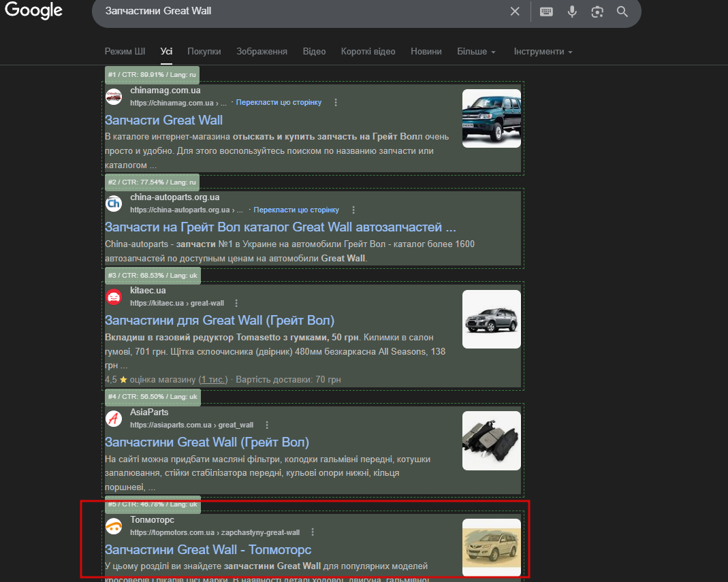Expand the Інструменти dropdown

[543, 52]
